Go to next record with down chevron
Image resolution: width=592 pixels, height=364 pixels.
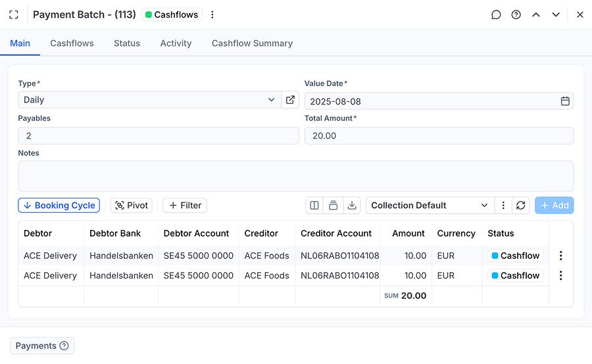point(556,14)
